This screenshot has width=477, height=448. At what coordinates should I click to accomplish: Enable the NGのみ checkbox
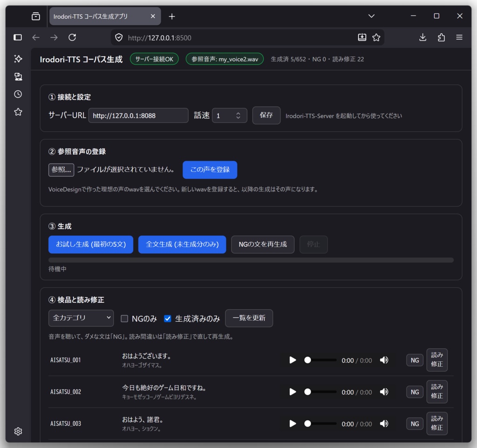(124, 319)
